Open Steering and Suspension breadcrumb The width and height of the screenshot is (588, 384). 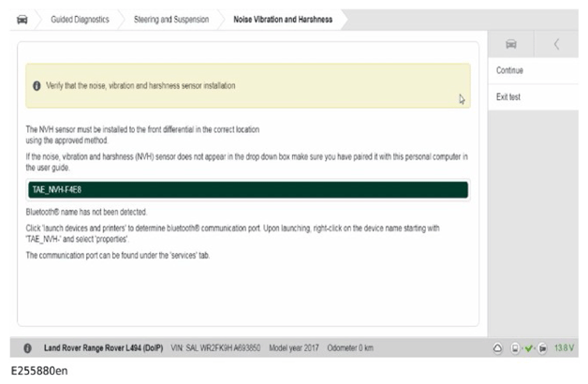pyautogui.click(x=171, y=20)
